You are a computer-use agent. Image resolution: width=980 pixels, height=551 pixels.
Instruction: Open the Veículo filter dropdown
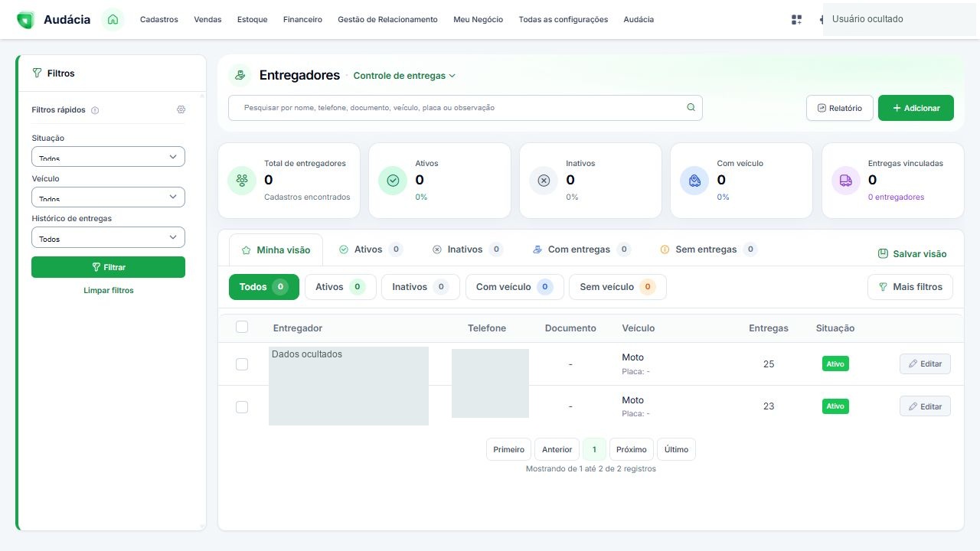[x=108, y=197]
